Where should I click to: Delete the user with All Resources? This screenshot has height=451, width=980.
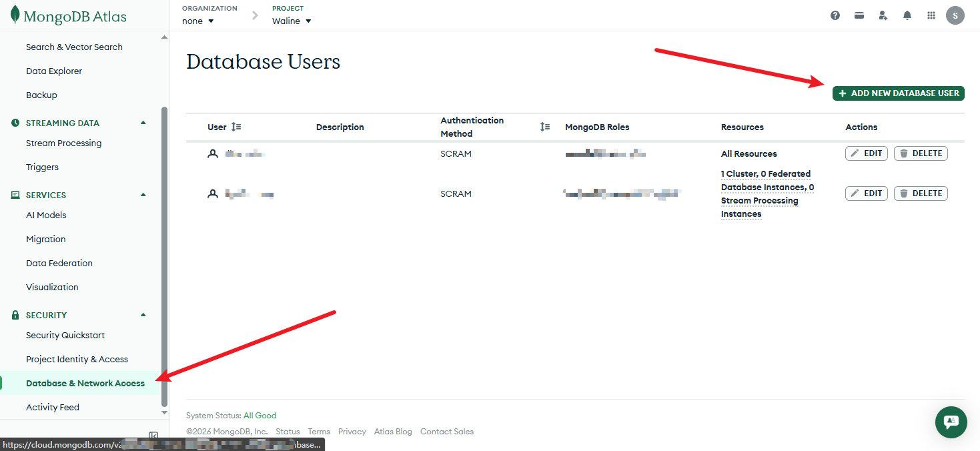click(x=921, y=153)
